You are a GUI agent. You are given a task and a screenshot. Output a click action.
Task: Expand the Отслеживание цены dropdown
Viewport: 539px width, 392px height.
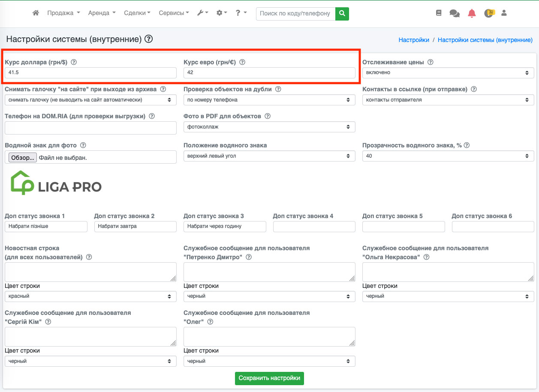tap(448, 73)
